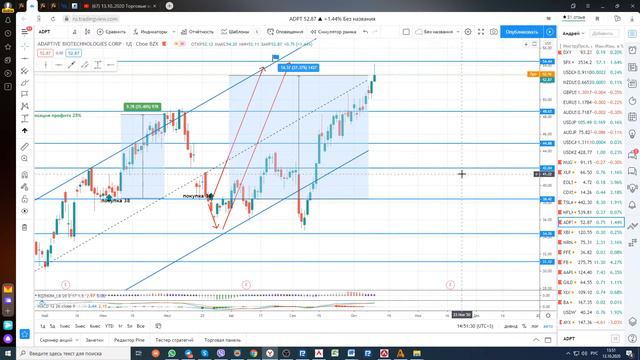Create an alert via Оповещения

(285, 32)
